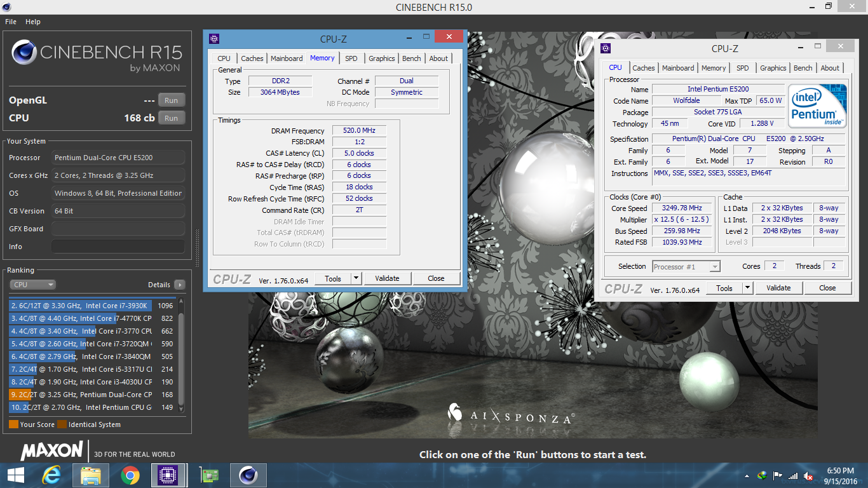Open CPU tab in Memory CPU-Z window
The image size is (868, 488).
[x=224, y=58]
